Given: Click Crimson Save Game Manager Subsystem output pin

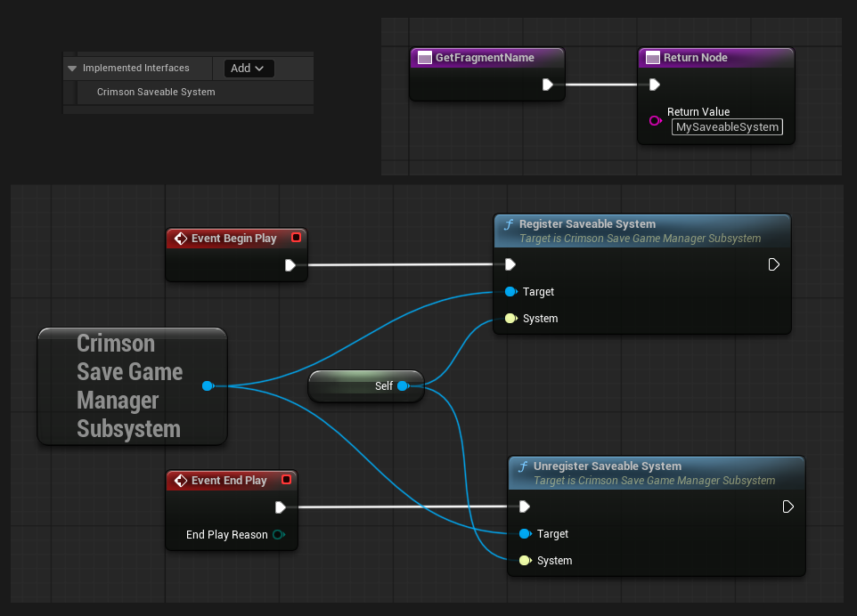Looking at the screenshot, I should click(x=208, y=386).
